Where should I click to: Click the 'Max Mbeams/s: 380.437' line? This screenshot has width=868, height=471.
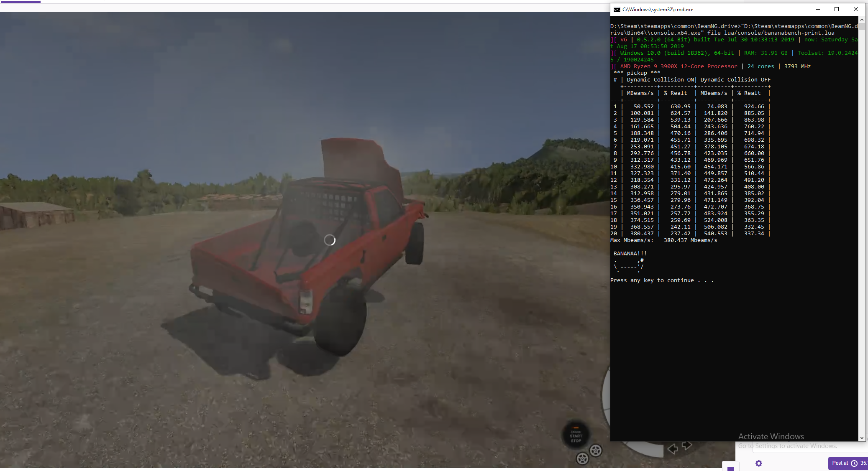(x=664, y=240)
